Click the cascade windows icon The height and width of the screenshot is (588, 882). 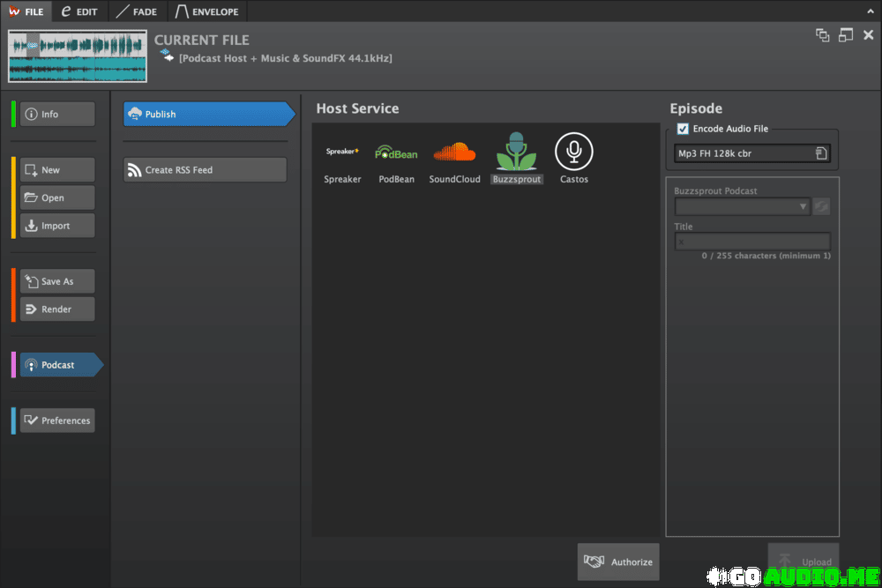(x=822, y=35)
